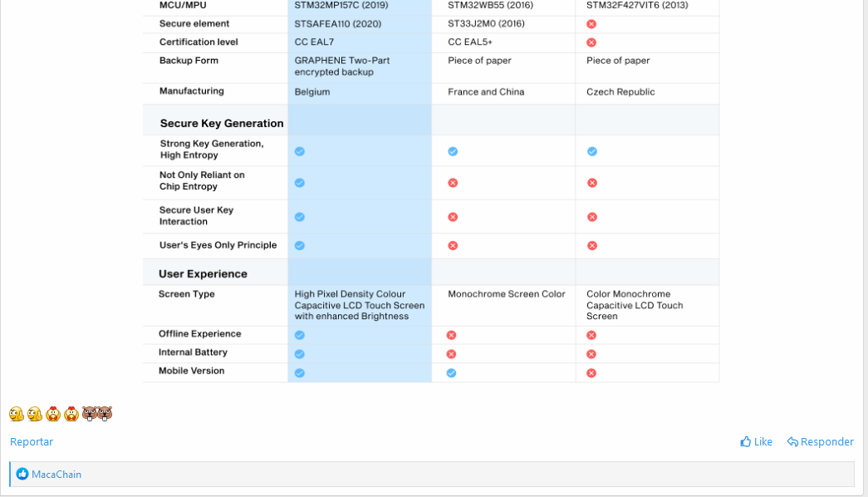Click Responder to reply

pos(821,441)
